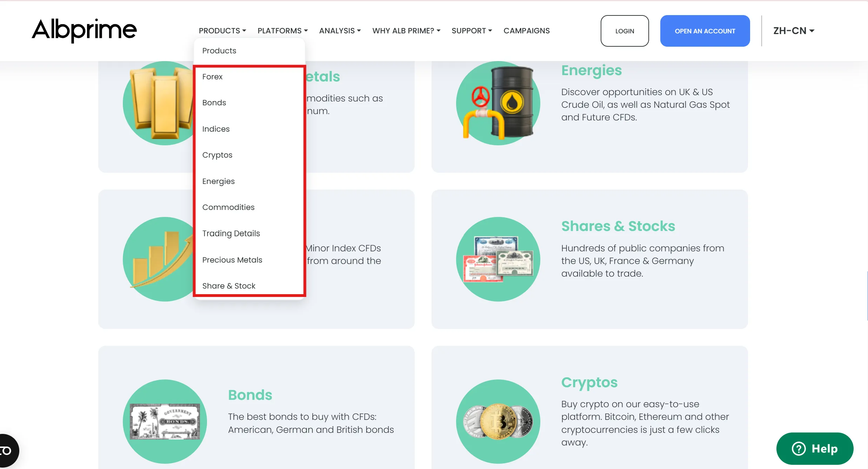The image size is (868, 469).
Task: Click the Bonds card heading
Action: pos(250,395)
